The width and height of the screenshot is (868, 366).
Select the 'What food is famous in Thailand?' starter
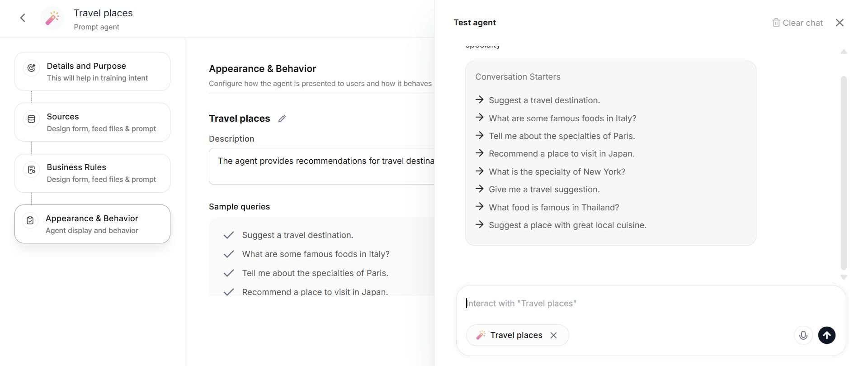click(553, 208)
